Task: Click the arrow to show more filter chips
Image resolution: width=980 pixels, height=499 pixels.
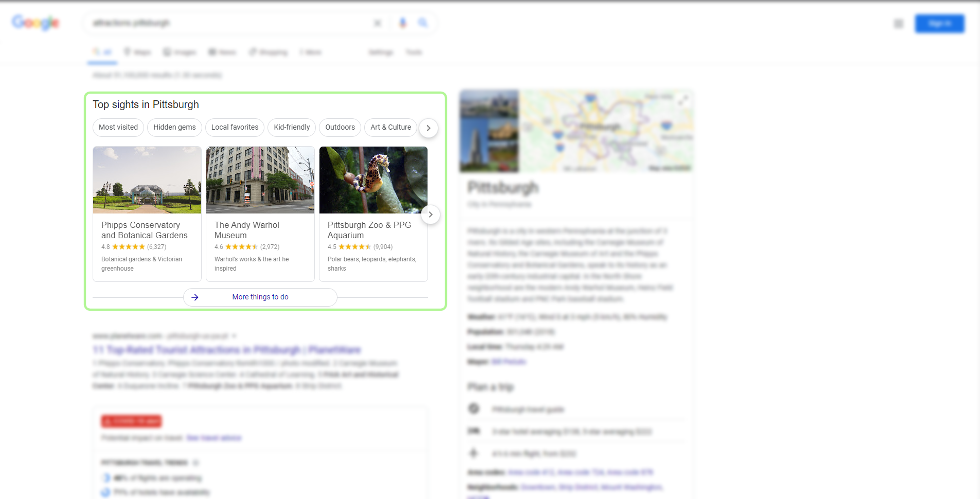Action: click(429, 128)
